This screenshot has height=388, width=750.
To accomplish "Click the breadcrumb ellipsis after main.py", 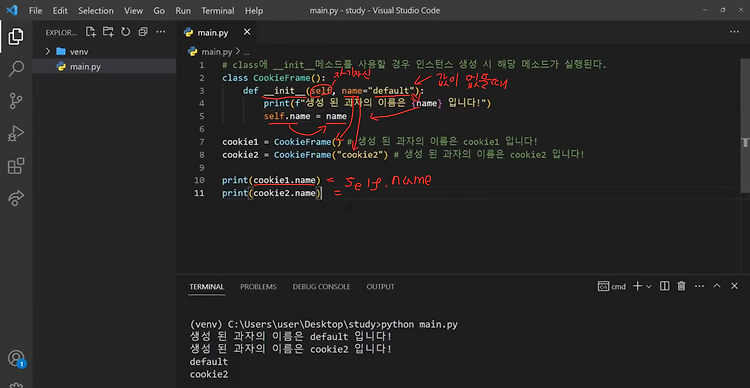I will pyautogui.click(x=246, y=52).
